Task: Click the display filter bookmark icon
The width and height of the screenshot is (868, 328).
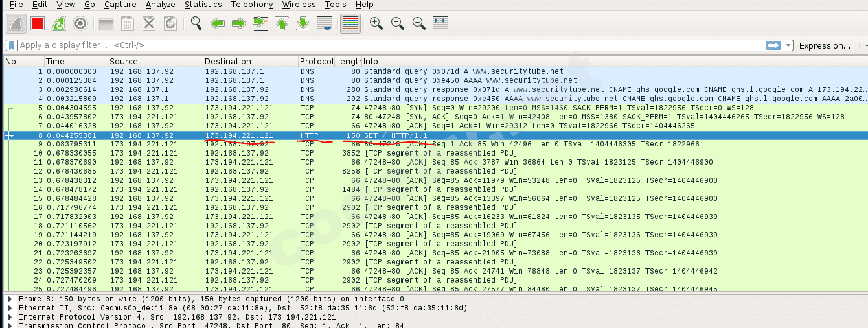Action: pyautogui.click(x=11, y=45)
